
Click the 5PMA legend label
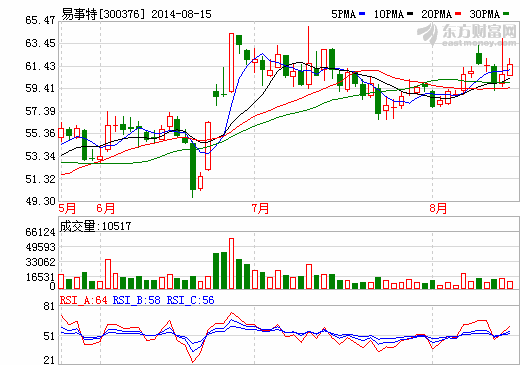pyautogui.click(x=344, y=14)
